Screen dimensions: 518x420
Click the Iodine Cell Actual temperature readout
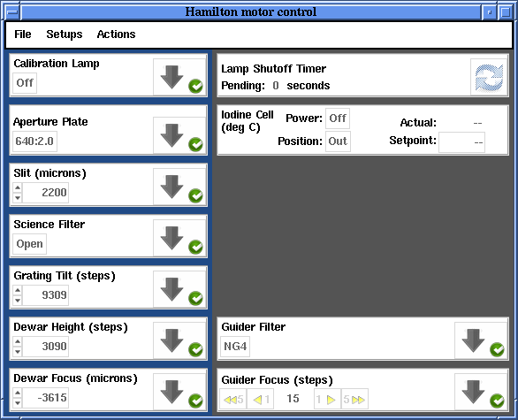pyautogui.click(x=477, y=123)
